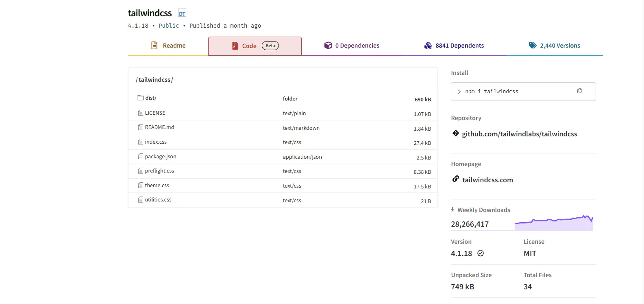Switch to the Readme tab

168,46
